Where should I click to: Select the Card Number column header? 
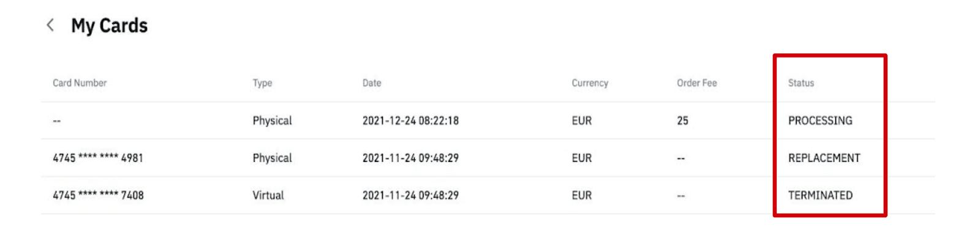80,83
